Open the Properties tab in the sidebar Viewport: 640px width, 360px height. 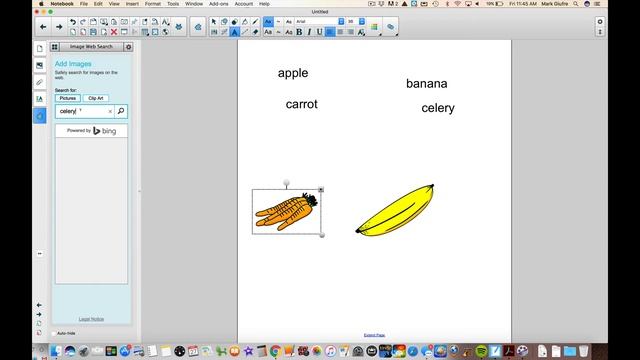[x=40, y=99]
